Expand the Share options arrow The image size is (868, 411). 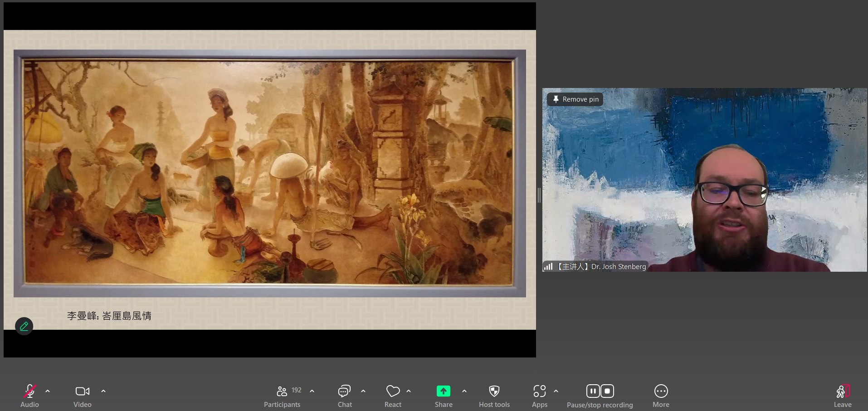coord(464,391)
